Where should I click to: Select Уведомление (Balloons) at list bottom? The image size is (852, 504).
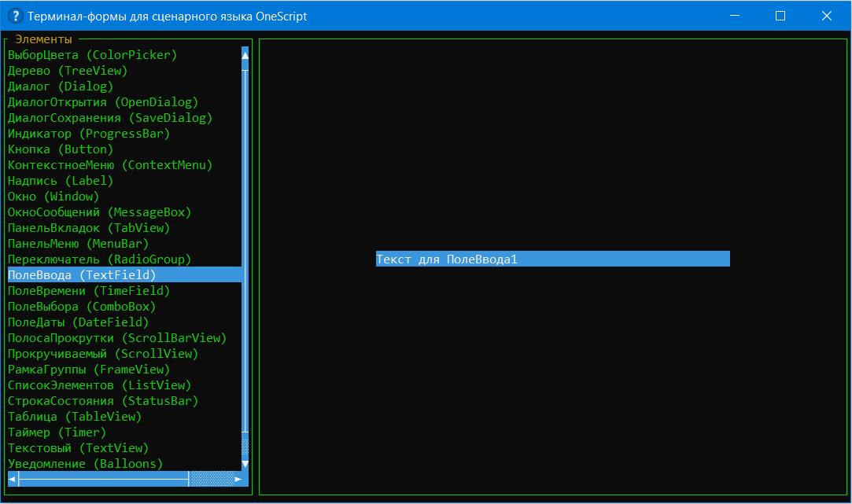[x=85, y=464]
